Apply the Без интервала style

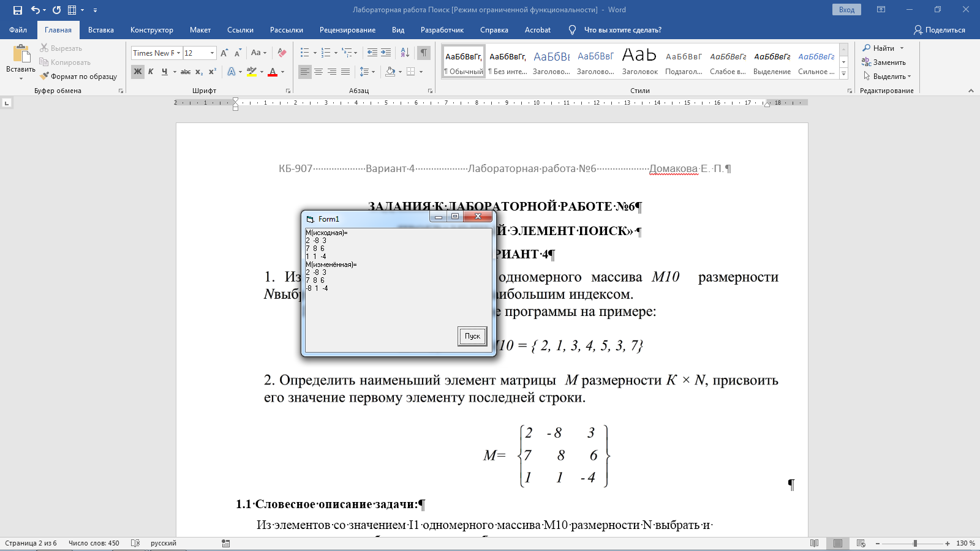508,62
